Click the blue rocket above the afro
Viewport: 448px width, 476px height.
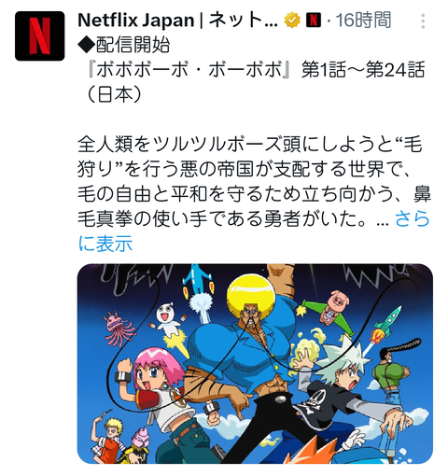[198, 278]
